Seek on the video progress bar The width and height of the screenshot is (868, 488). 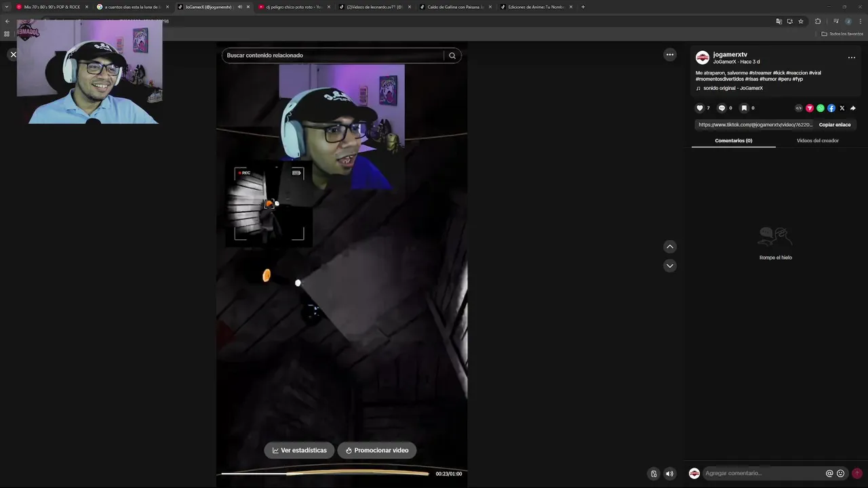point(325,474)
